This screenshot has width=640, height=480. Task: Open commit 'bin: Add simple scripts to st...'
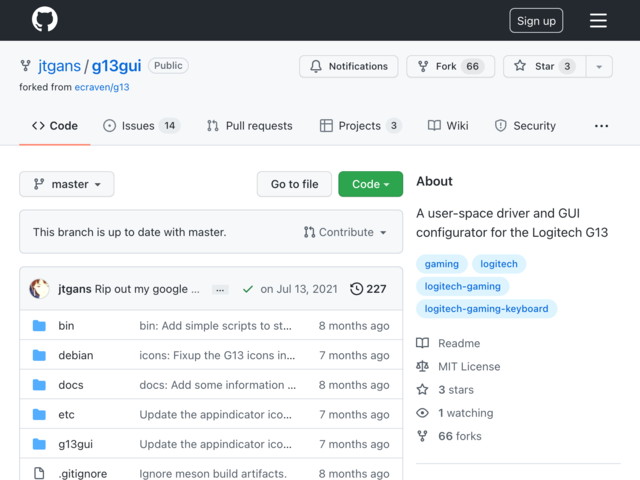coord(216,326)
